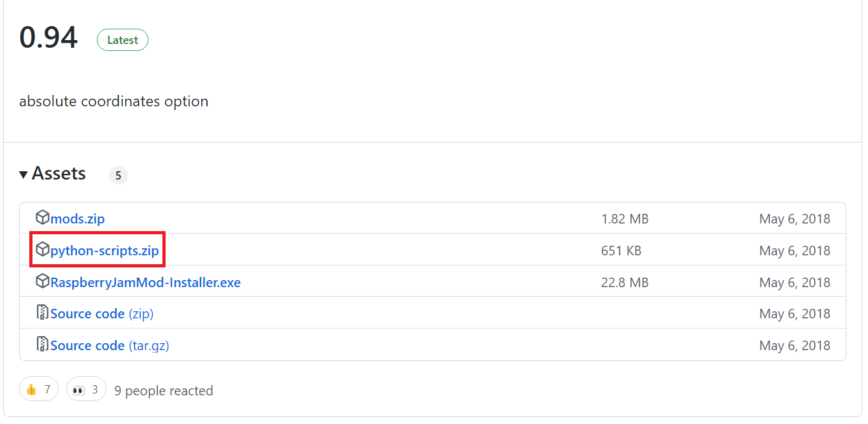Click the archive icon beside Source code (tar.gz)
The image size is (868, 424).
pyautogui.click(x=42, y=344)
